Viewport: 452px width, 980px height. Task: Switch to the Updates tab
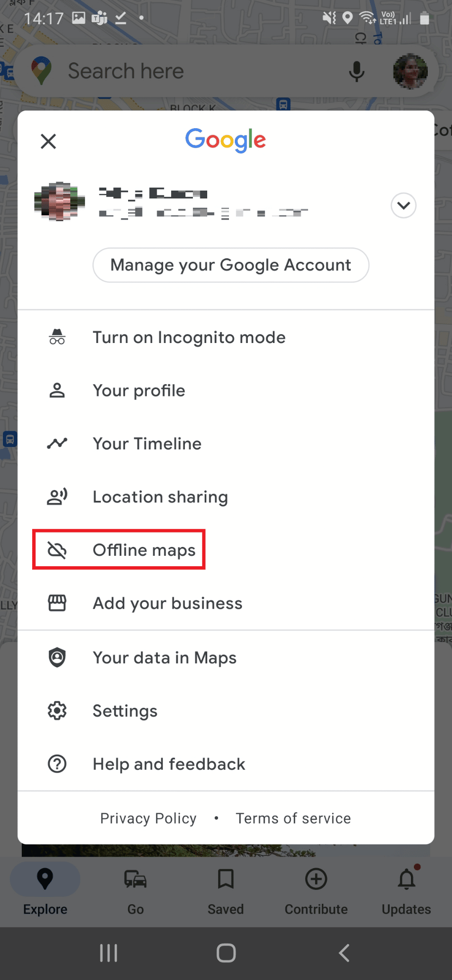[x=407, y=891]
